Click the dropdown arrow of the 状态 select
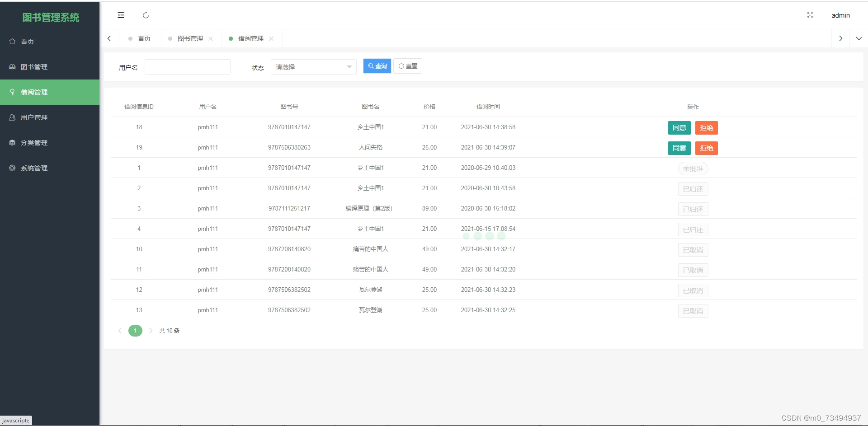The width and height of the screenshot is (868, 426). (349, 67)
